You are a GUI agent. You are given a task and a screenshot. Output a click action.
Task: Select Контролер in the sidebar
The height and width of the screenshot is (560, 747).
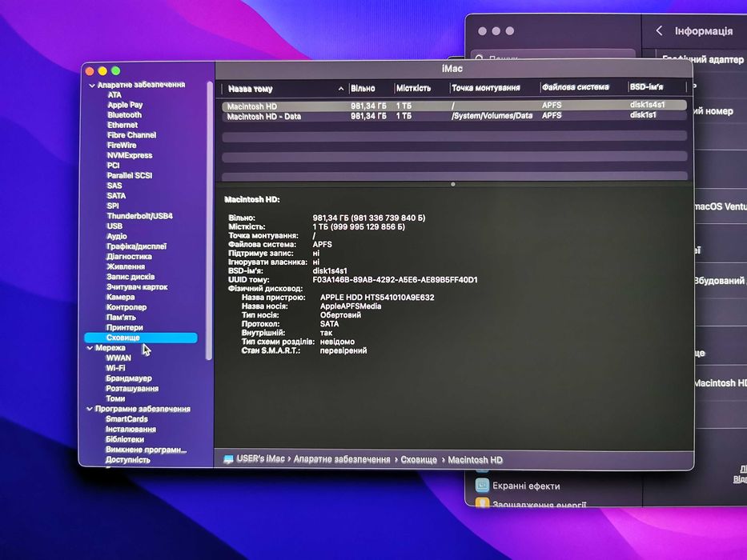127,307
